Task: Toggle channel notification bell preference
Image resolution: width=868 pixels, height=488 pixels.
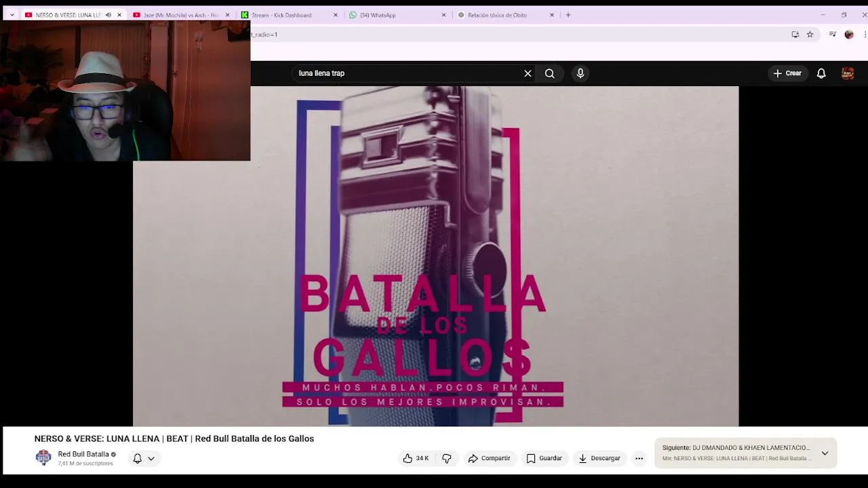Action: [x=144, y=458]
